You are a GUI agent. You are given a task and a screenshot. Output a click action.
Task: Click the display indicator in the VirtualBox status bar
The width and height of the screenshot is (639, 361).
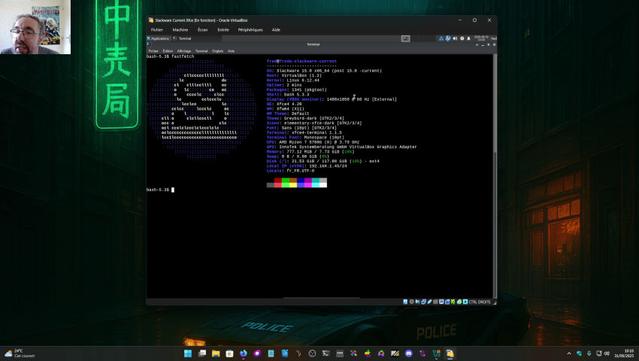(441, 302)
